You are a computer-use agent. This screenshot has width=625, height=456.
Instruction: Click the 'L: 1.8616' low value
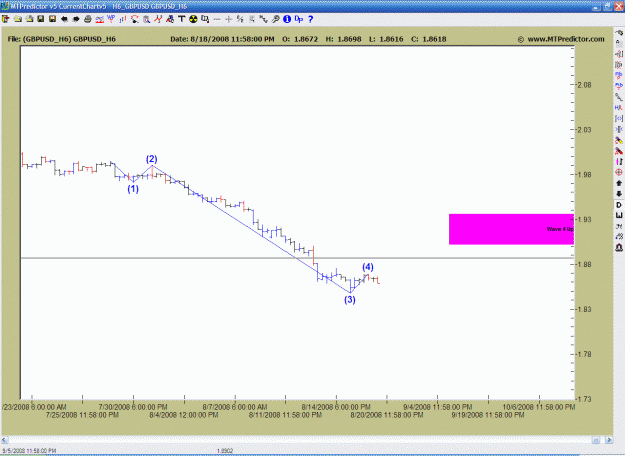click(386, 39)
